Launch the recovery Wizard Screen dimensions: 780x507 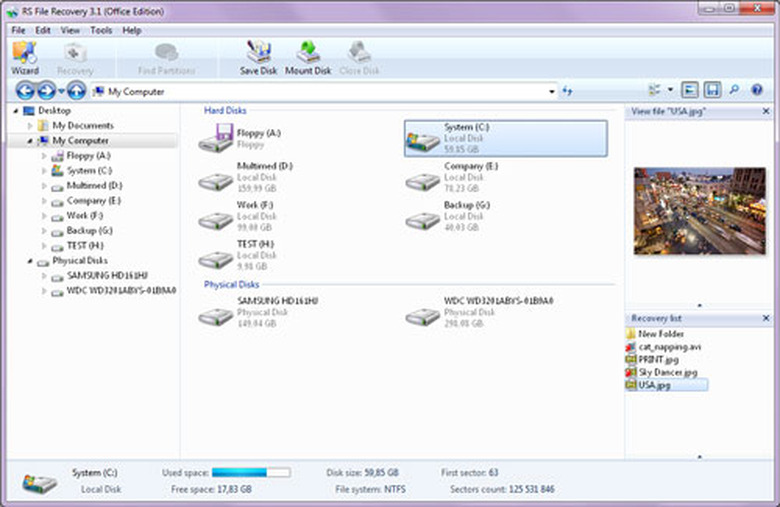click(x=25, y=58)
